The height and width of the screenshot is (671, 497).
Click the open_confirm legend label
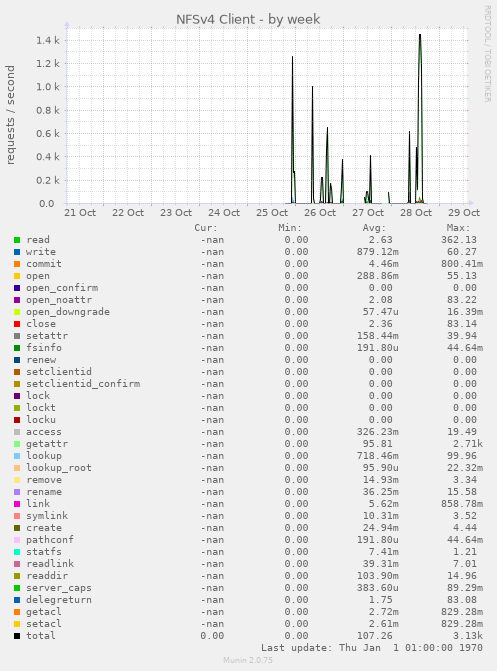point(62,288)
